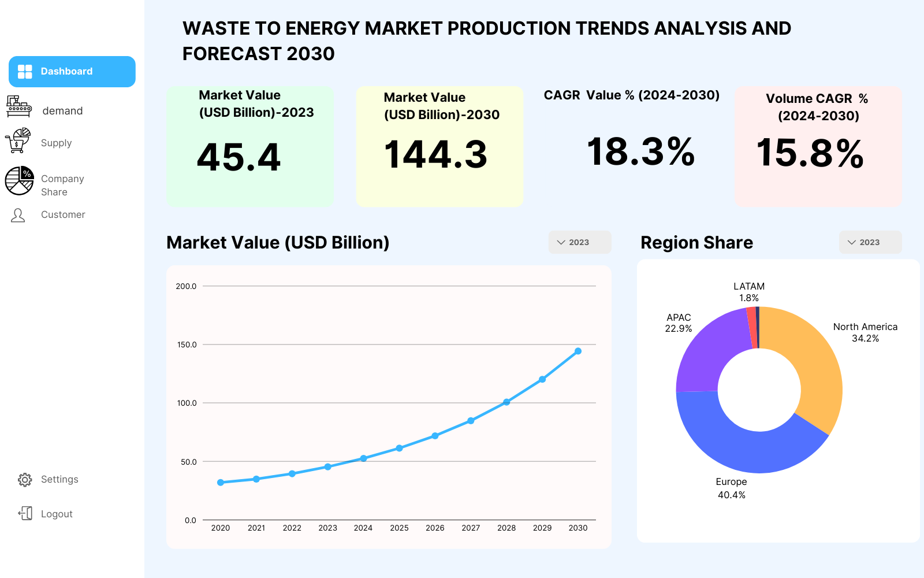The image size is (924, 578).
Task: Click the Company Share pie chart icon
Action: (x=20, y=180)
